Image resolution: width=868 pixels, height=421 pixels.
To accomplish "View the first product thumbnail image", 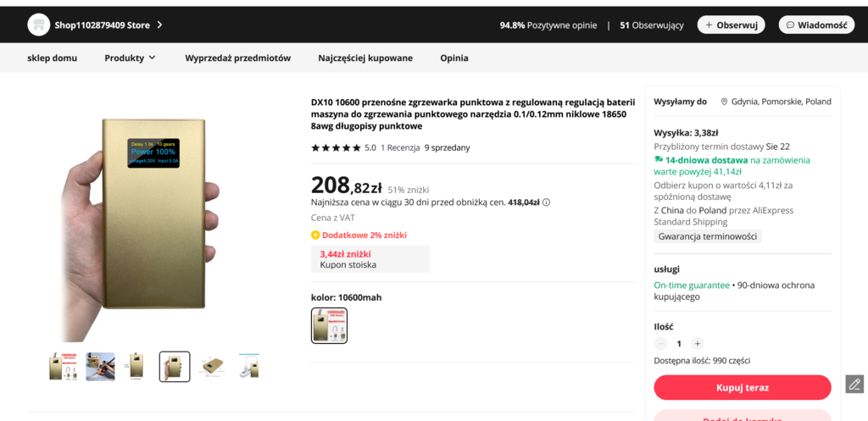I will pyautogui.click(x=64, y=366).
